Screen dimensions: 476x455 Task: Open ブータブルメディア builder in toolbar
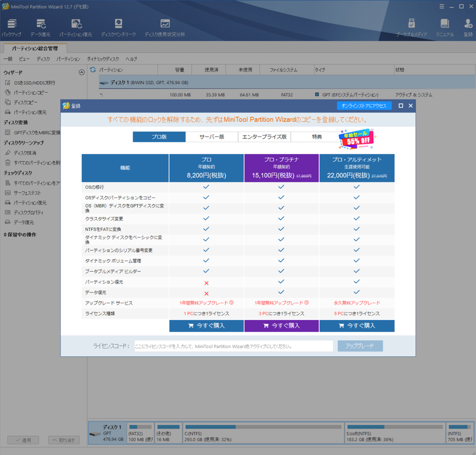[411, 27]
